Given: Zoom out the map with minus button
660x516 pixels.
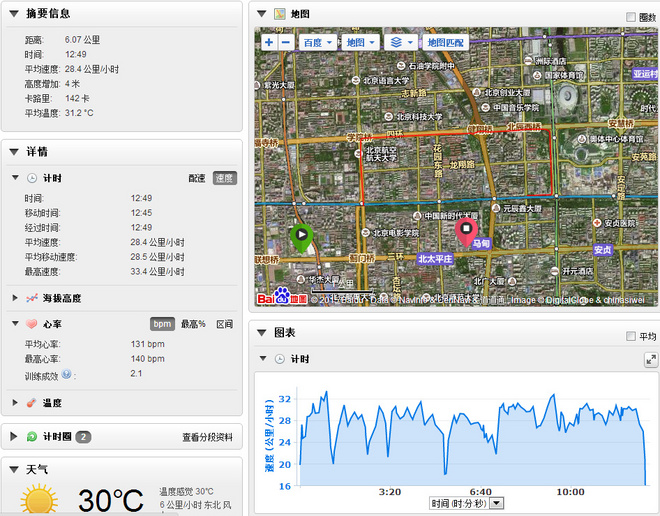Looking at the screenshot, I should 285,43.
